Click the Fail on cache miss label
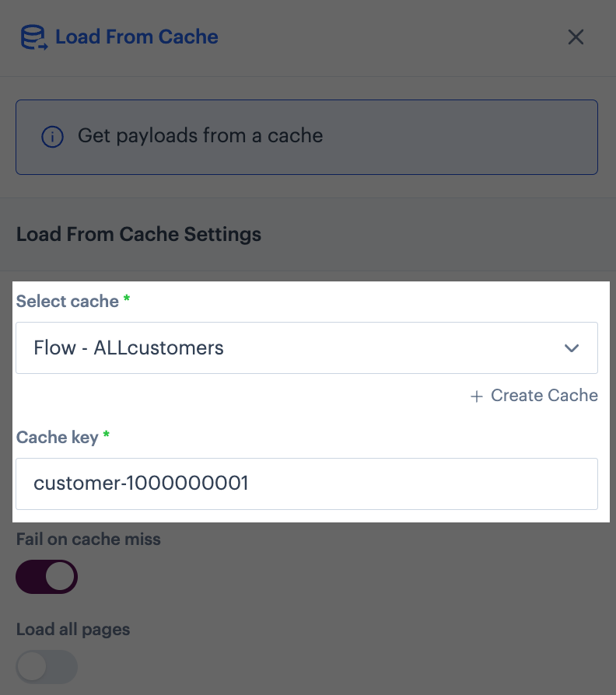This screenshot has width=616, height=695. coord(88,540)
